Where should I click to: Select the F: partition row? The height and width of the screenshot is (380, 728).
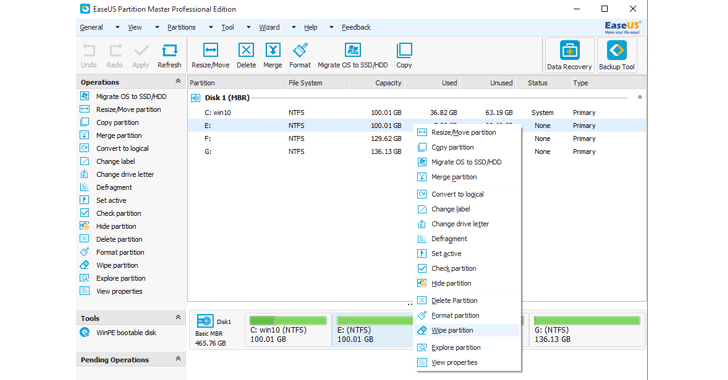tap(416, 138)
